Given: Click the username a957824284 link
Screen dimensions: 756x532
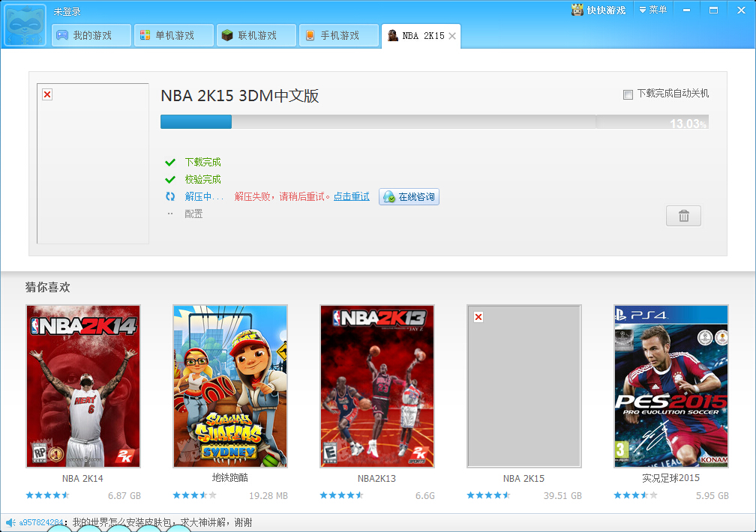Looking at the screenshot, I should [x=41, y=522].
